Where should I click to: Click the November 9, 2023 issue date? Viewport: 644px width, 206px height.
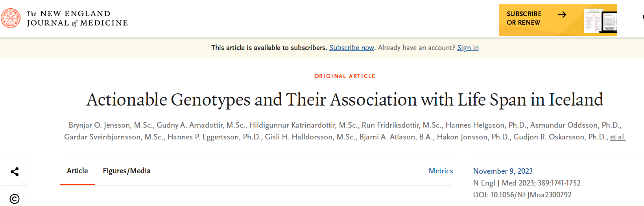pos(503,171)
